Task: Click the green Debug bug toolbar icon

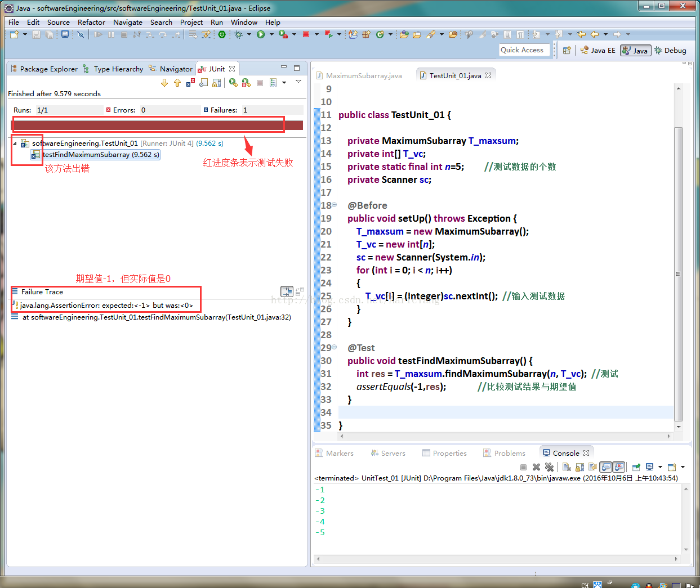Action: [x=239, y=34]
